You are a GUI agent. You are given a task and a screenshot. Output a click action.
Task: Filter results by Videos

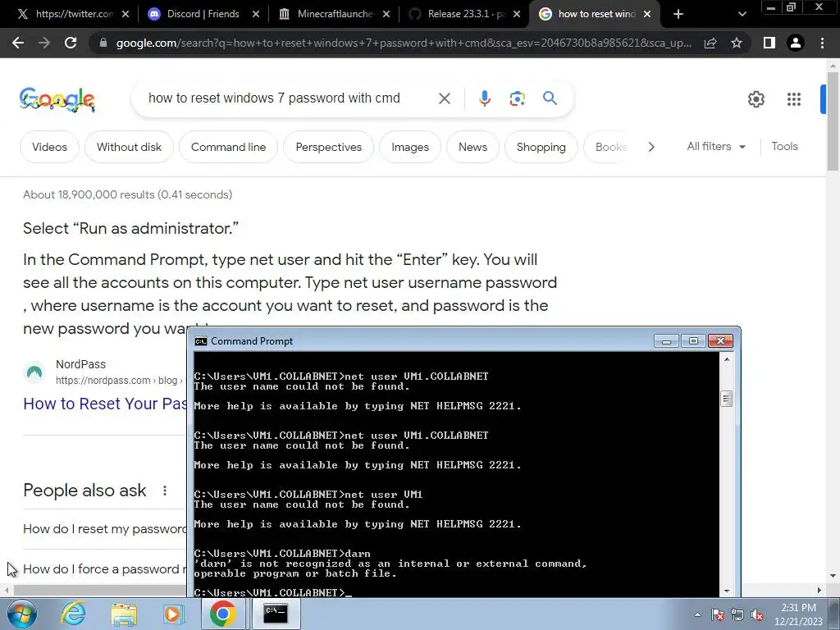pyautogui.click(x=49, y=147)
